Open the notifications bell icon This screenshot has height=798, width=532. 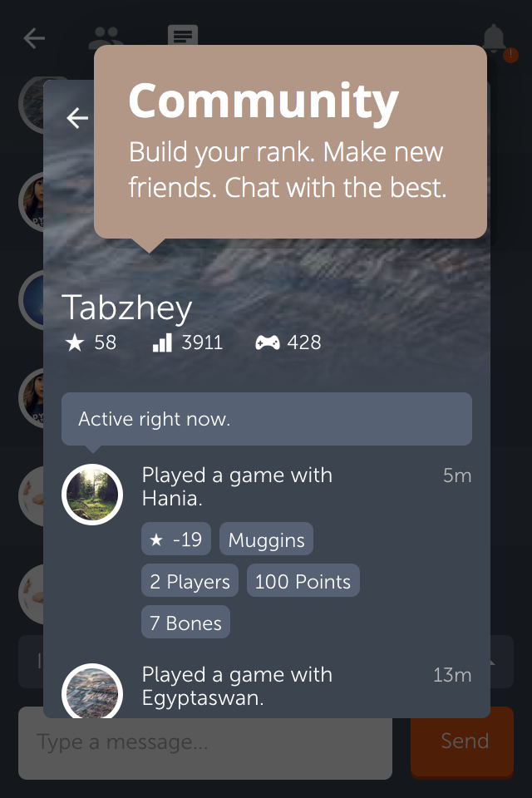pos(495,37)
